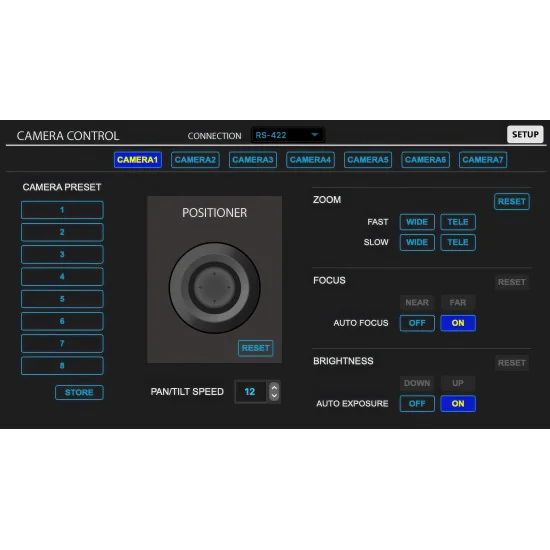
Task: Recall camera preset 4
Action: 62,277
